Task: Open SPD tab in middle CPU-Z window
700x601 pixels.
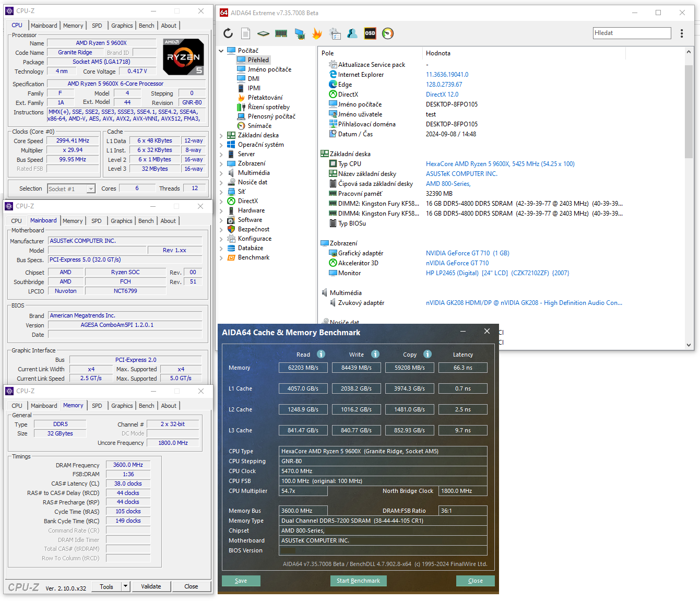Action: point(97,221)
